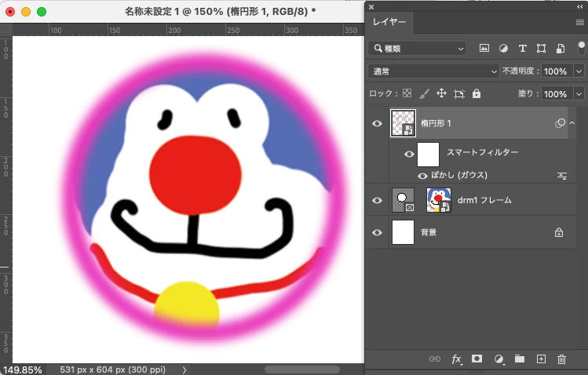Lock image pixels brush icon
The height and width of the screenshot is (375, 588).
(x=424, y=93)
